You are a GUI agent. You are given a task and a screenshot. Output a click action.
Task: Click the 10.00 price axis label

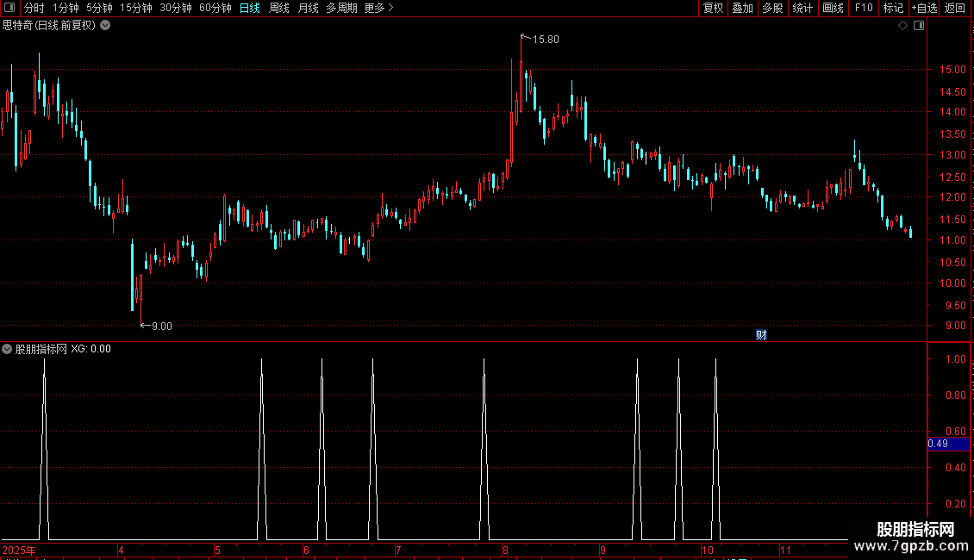point(952,283)
